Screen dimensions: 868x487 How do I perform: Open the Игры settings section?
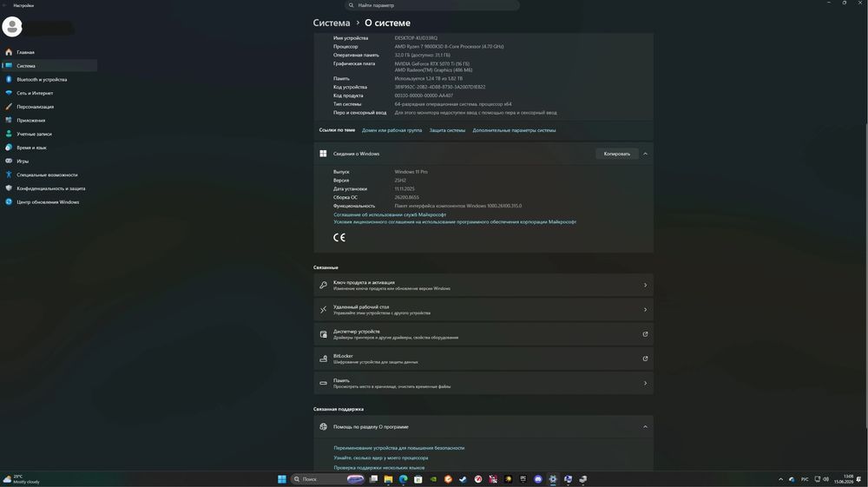pos(49,161)
